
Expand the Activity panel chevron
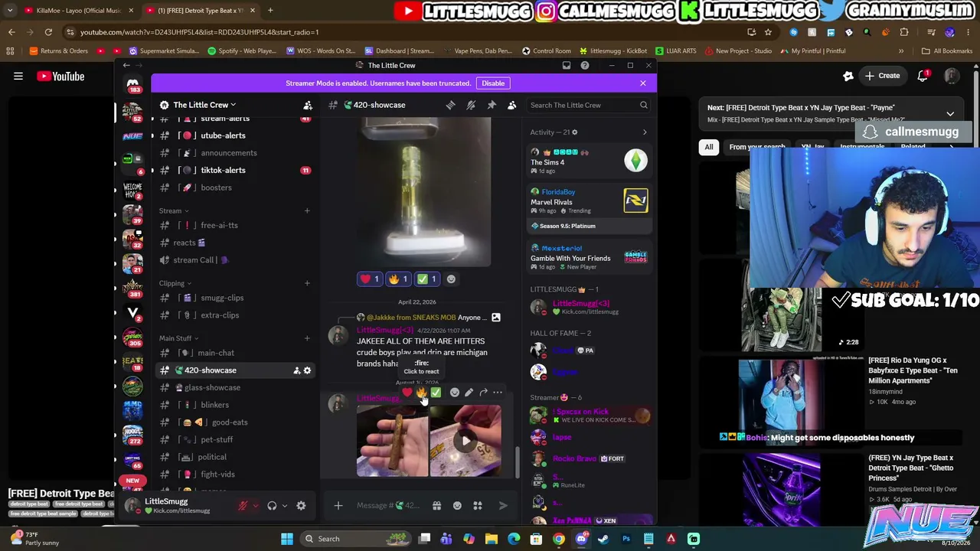[x=645, y=132]
